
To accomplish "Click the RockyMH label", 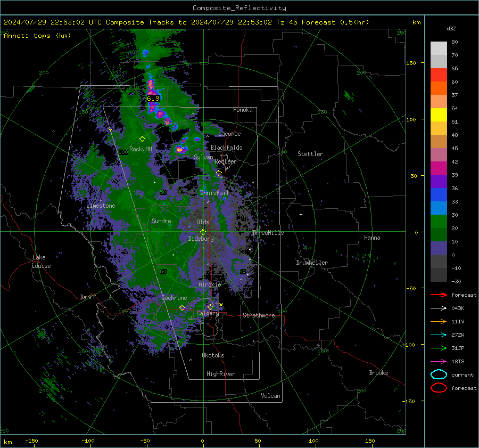I will pyautogui.click(x=141, y=149).
